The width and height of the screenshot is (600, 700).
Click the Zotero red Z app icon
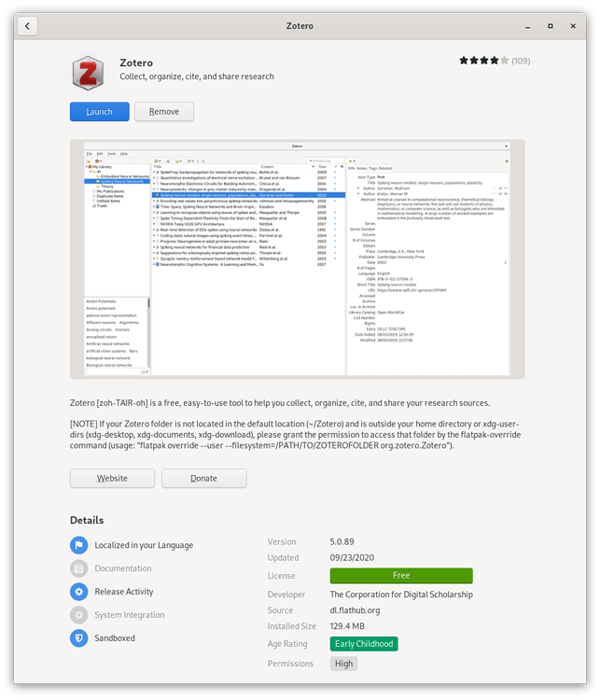coord(88,73)
